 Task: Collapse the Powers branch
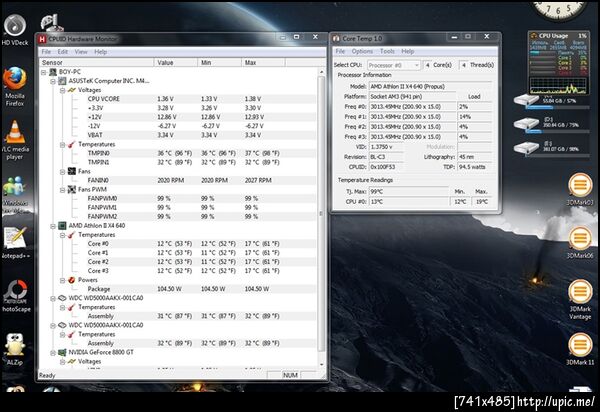62,280
